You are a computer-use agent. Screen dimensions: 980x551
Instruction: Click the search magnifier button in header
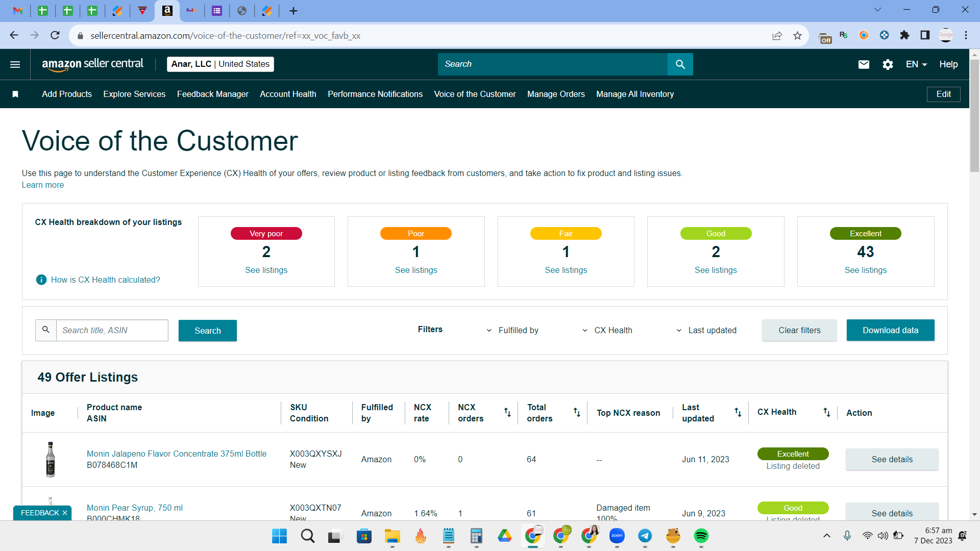tap(680, 64)
